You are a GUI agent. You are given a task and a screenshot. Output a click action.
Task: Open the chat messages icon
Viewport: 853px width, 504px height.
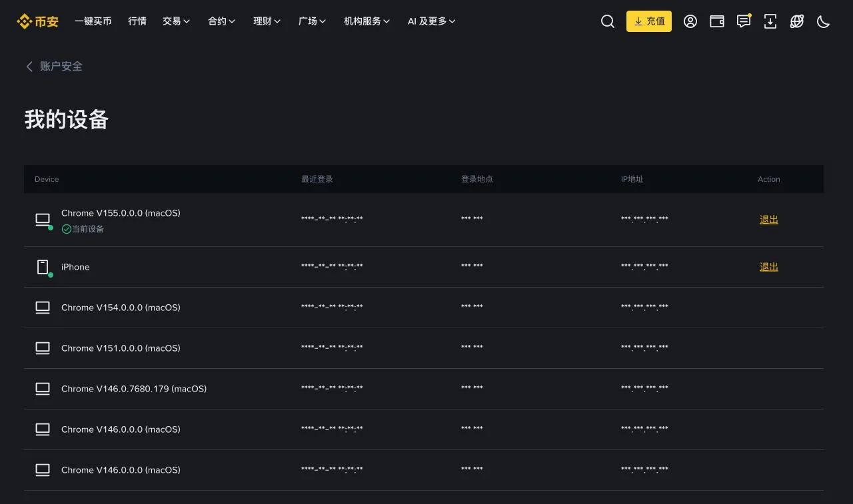point(744,21)
